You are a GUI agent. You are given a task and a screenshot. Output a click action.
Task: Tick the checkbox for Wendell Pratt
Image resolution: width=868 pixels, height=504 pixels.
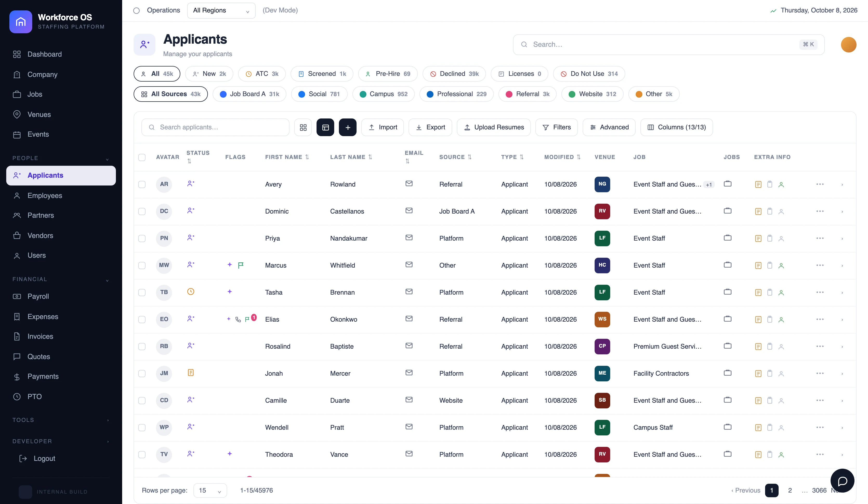coord(142,427)
